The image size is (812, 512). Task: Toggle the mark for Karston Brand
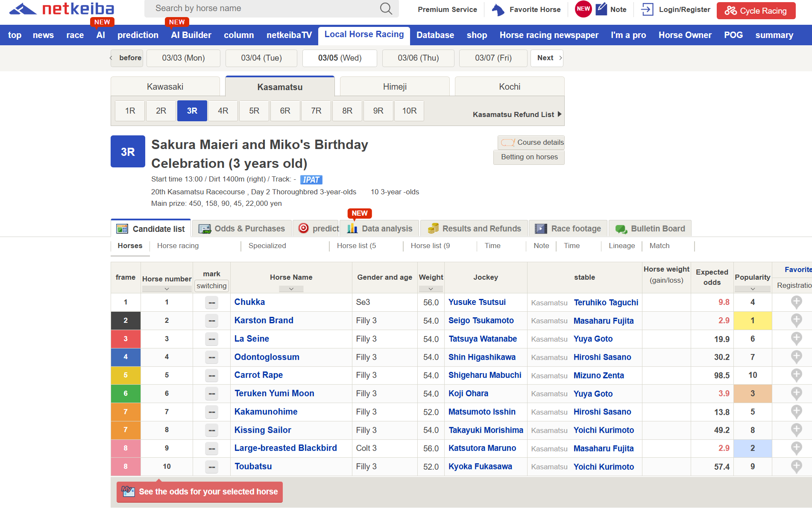[211, 321]
